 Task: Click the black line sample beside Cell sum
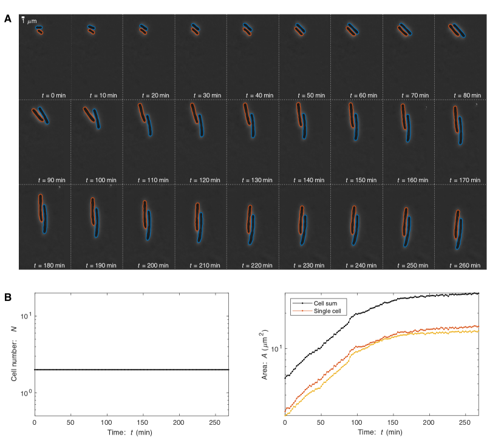302,303
